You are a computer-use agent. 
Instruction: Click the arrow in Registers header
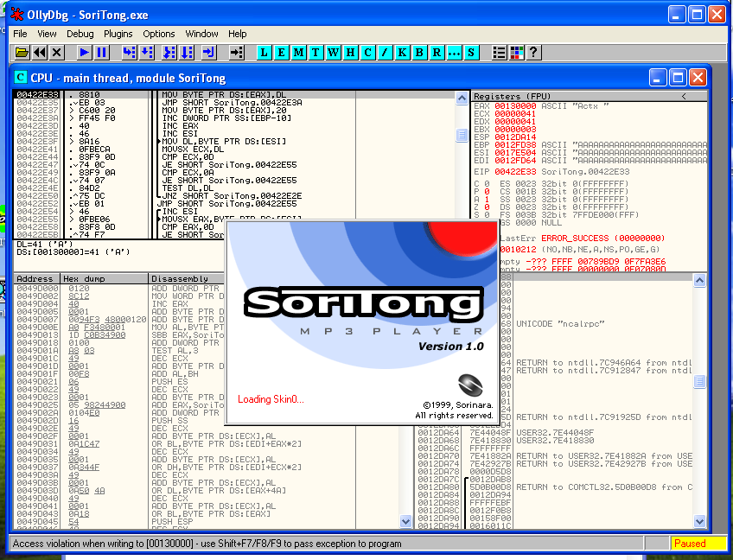pos(684,96)
